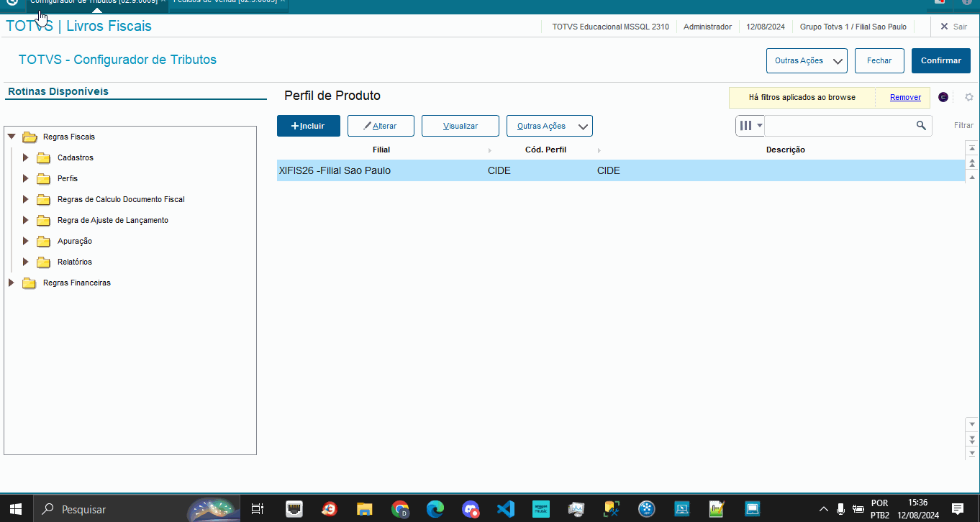
Task: Click the Fechar button
Action: 879,61
